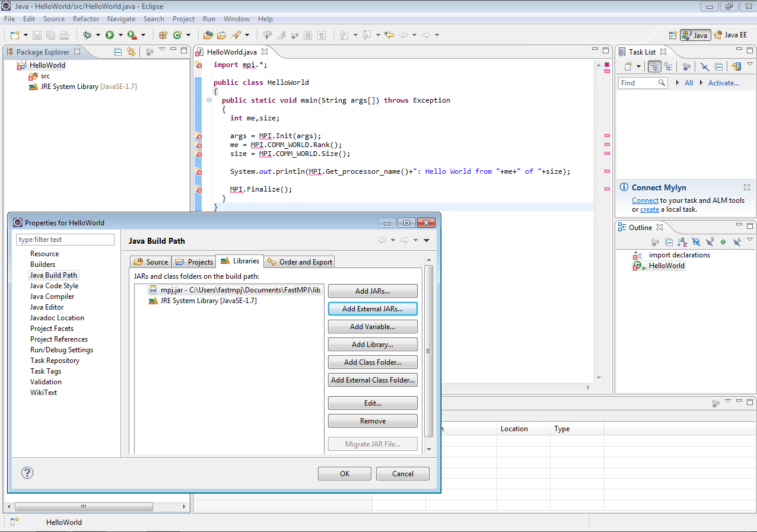Open the External Tools dropdown arrow

coord(143,35)
